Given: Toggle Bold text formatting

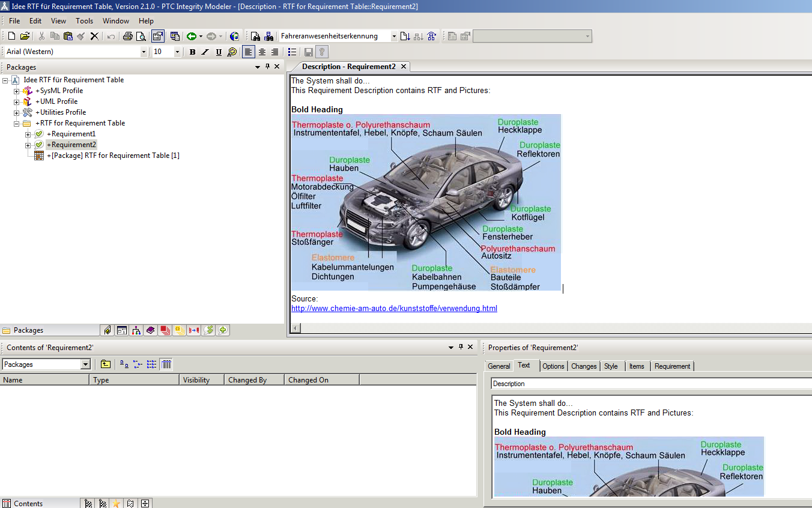Looking at the screenshot, I should (192, 52).
